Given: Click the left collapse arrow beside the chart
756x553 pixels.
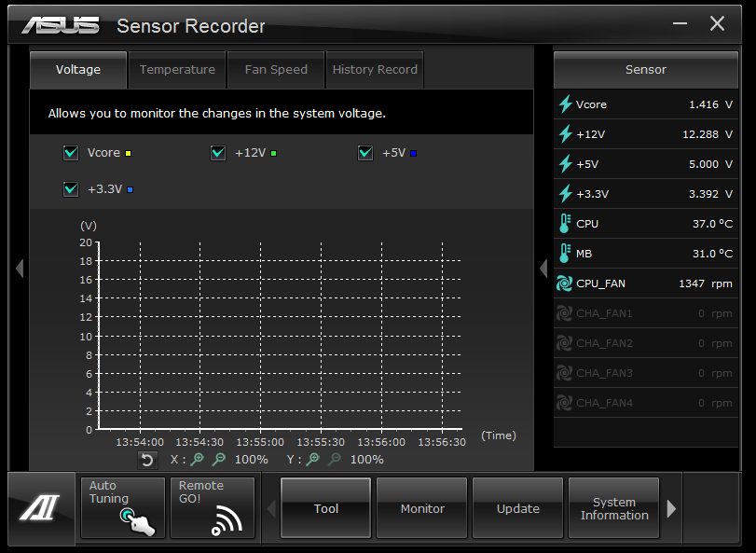Looking at the screenshot, I should (x=20, y=268).
